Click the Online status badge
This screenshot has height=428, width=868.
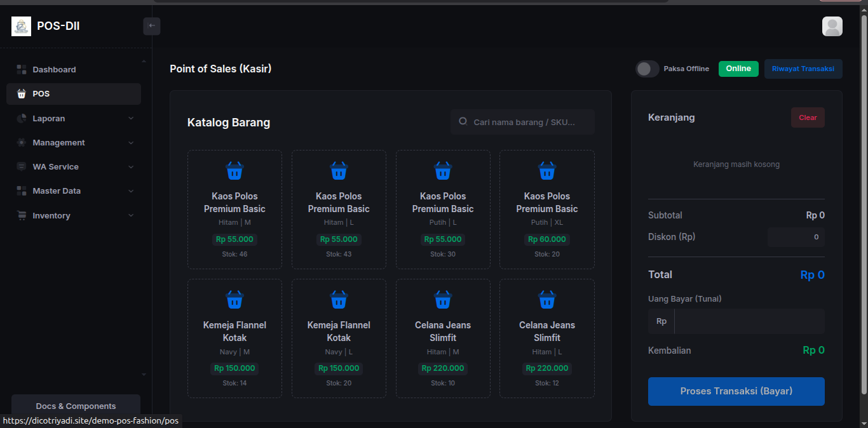(738, 69)
